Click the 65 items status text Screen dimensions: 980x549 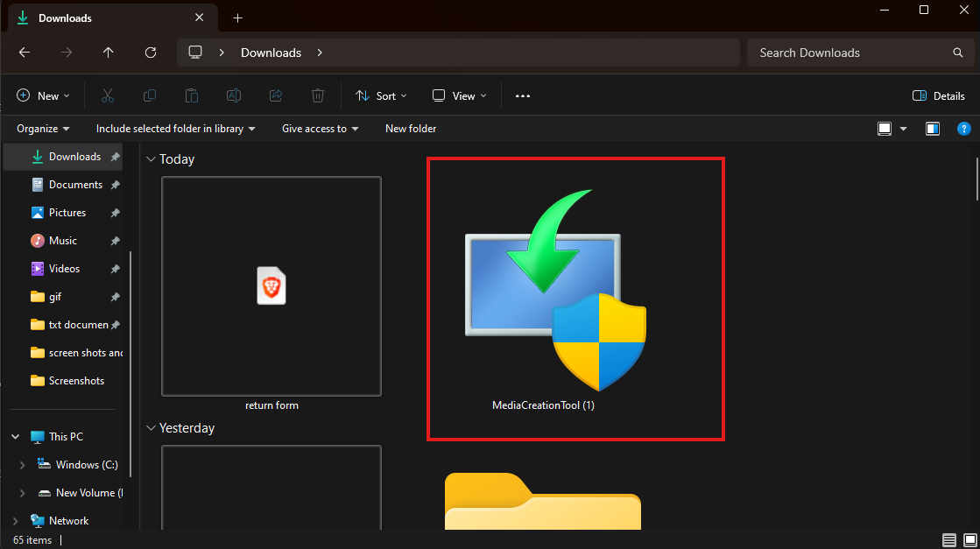pos(32,540)
